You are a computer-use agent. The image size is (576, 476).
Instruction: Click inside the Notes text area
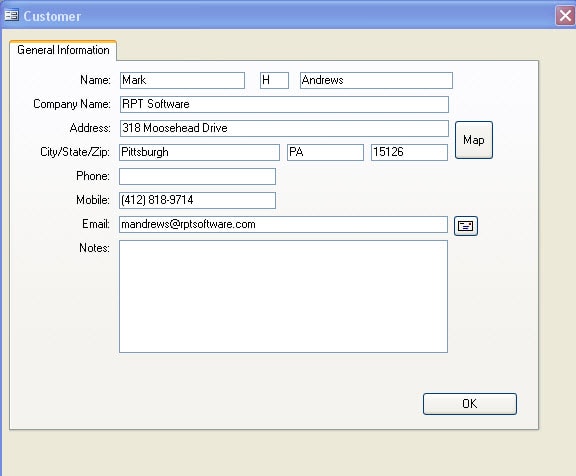coord(283,296)
